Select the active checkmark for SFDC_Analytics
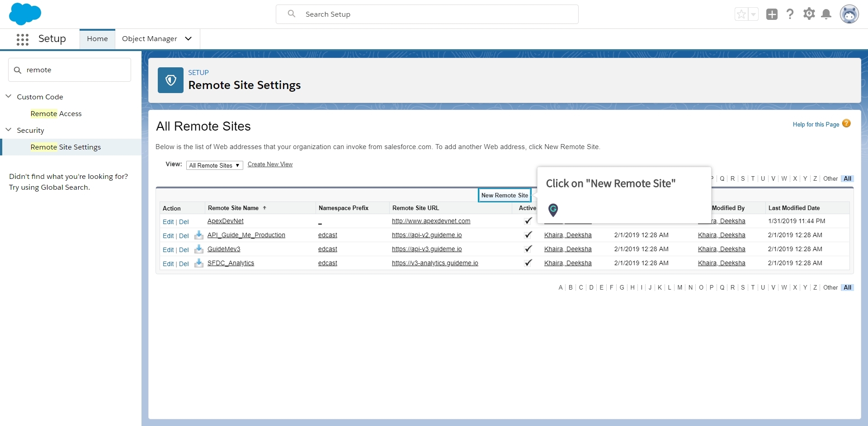This screenshot has height=426, width=868. tap(528, 263)
